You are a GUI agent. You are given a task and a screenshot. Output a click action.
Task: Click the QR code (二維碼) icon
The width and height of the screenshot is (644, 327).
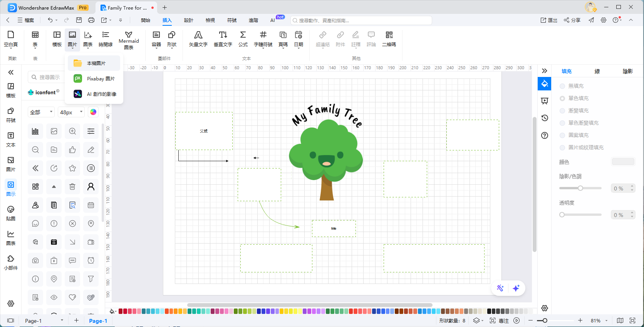(x=389, y=39)
